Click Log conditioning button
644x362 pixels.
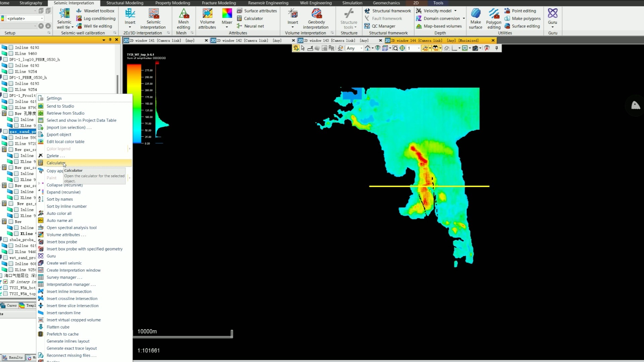point(96,18)
